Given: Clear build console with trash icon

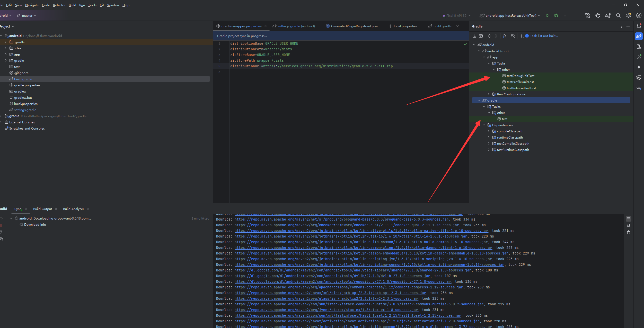Looking at the screenshot, I should (x=628, y=232).
